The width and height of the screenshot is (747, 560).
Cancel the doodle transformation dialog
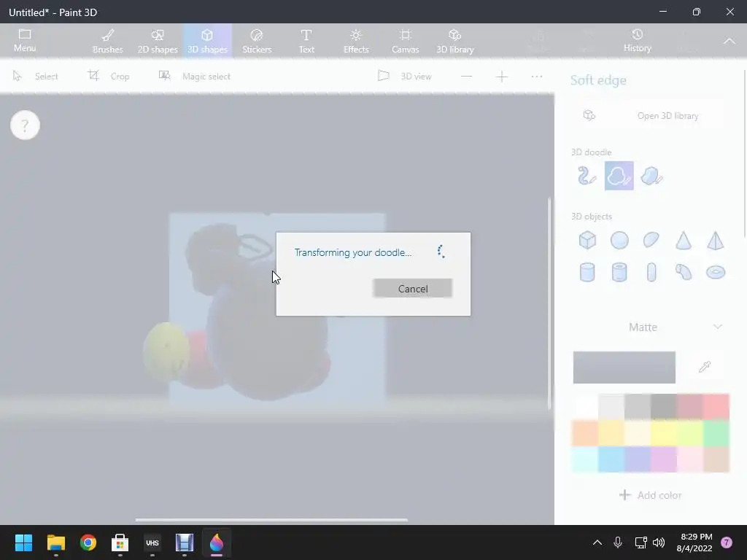tap(413, 289)
